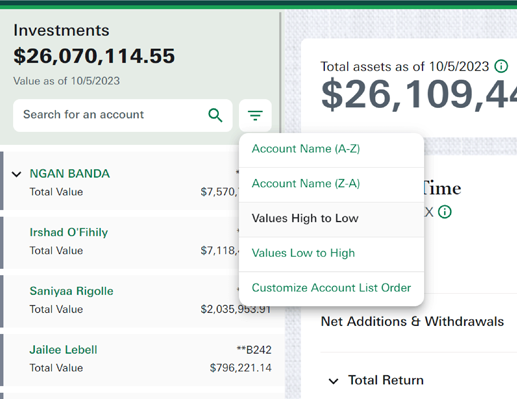Open the sort filter icon button
This screenshot has width=517, height=399.
click(255, 115)
